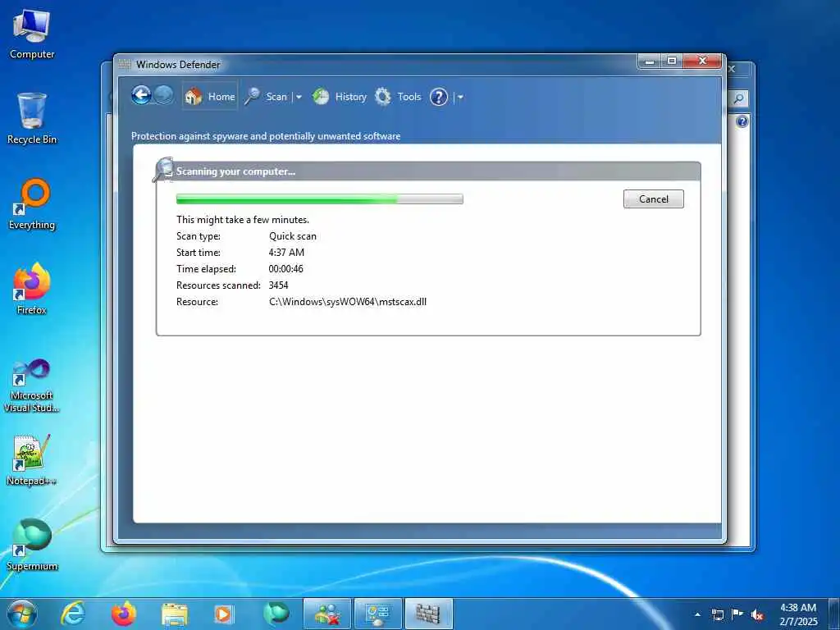This screenshot has height=630, width=840.
Task: Minimize the Windows Defender window
Action: [x=650, y=62]
